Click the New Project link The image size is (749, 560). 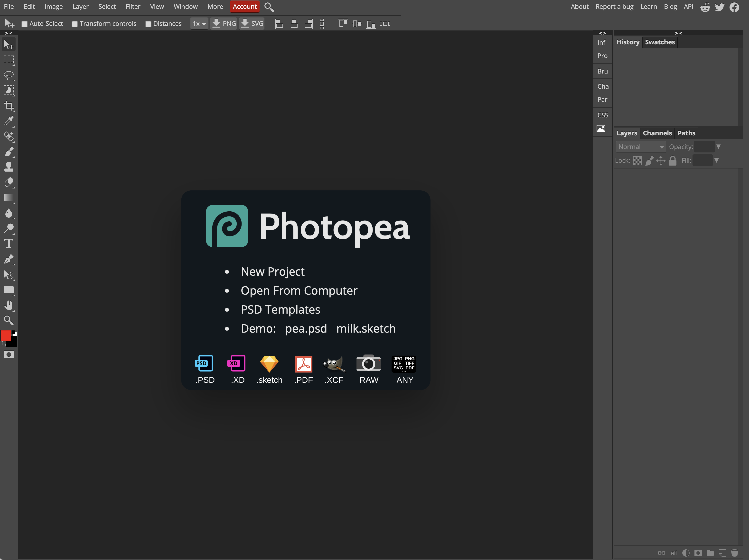[272, 271]
